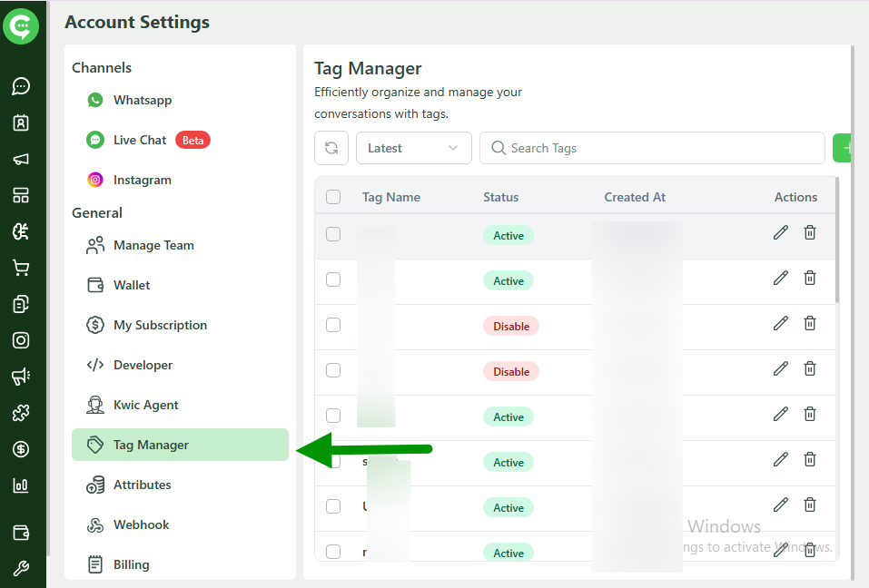Image resolution: width=869 pixels, height=588 pixels.
Task: Click the wrench tools icon in sidebar
Action: click(x=23, y=566)
